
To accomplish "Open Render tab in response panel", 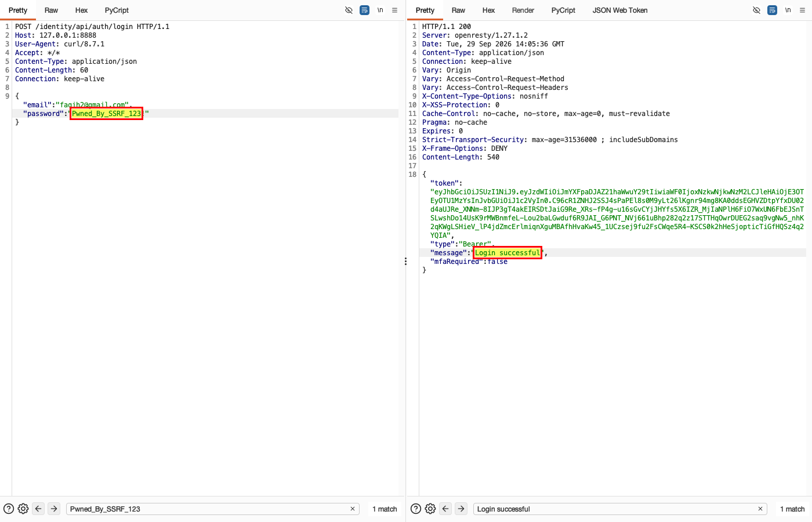I will [523, 10].
